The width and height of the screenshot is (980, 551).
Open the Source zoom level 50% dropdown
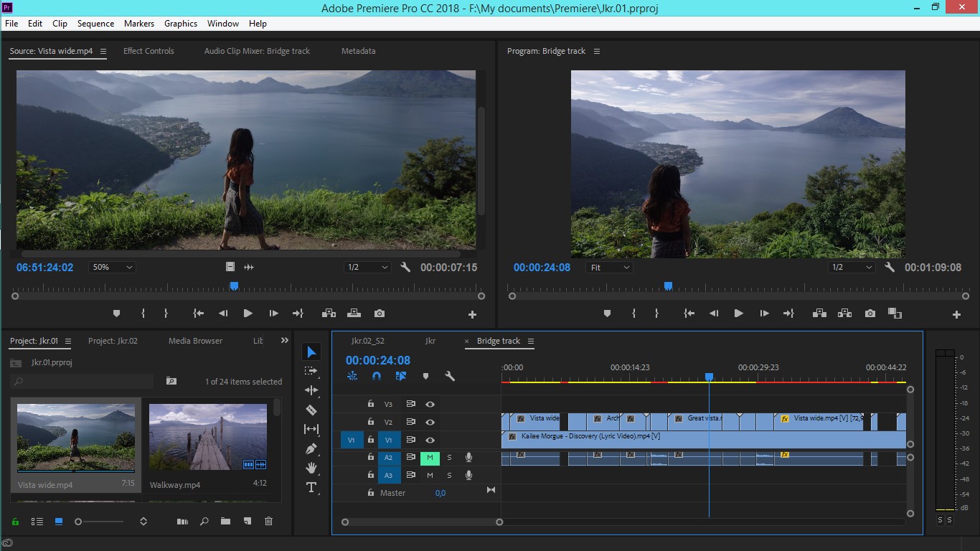(113, 267)
